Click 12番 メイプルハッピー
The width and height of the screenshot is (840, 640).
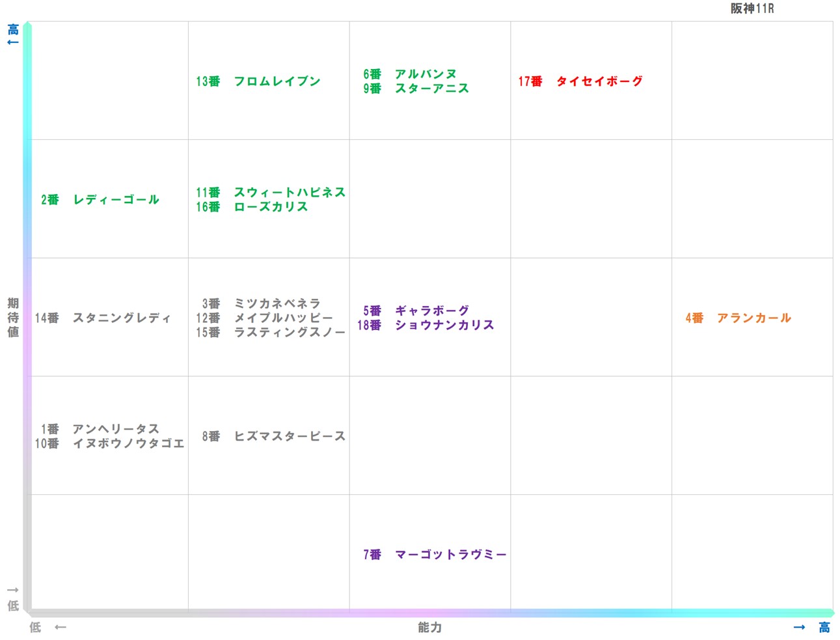[265, 318]
